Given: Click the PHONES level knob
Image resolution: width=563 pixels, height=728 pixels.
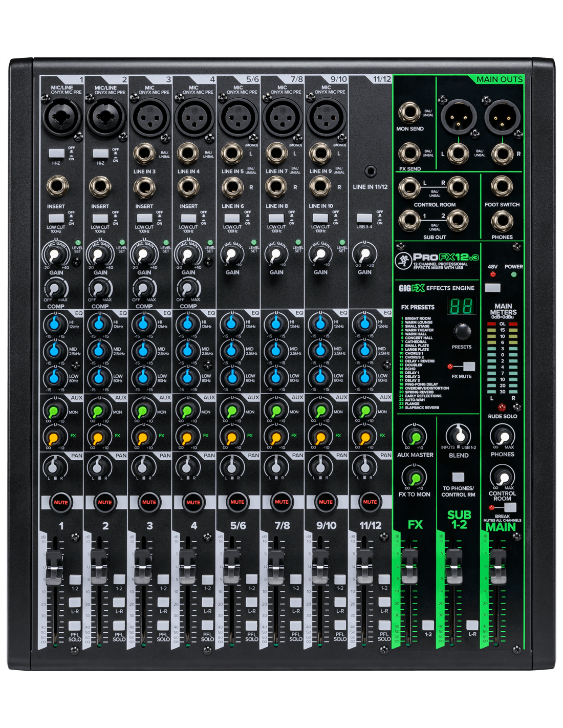Looking at the screenshot, I should click(x=502, y=437).
